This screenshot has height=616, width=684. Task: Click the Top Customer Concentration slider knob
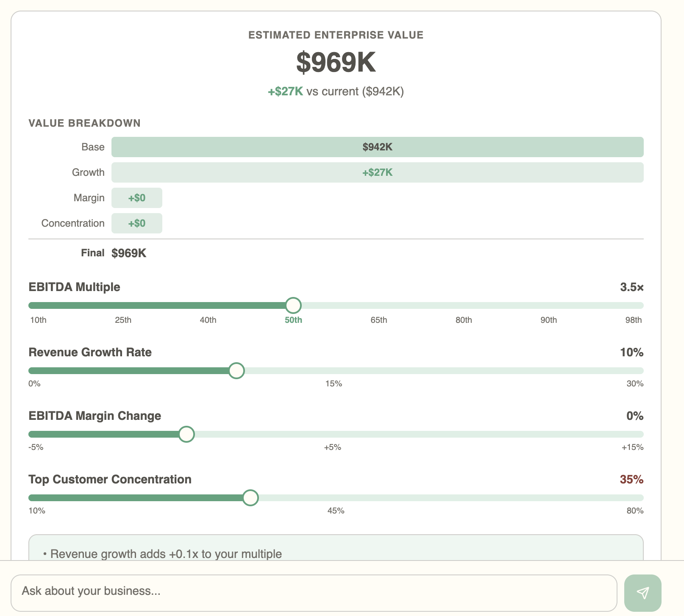pyautogui.click(x=251, y=498)
